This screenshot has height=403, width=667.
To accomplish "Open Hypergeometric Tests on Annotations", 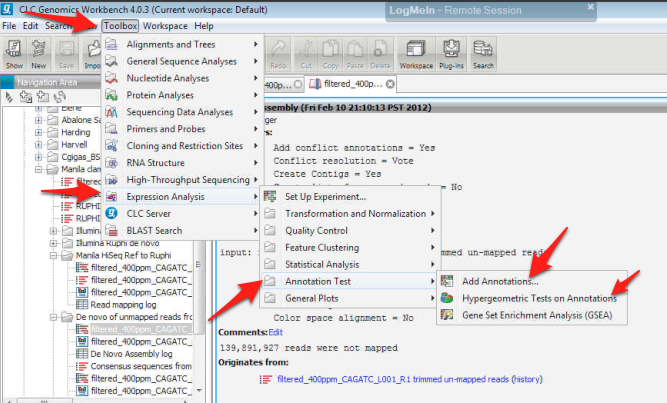I will coord(539,298).
